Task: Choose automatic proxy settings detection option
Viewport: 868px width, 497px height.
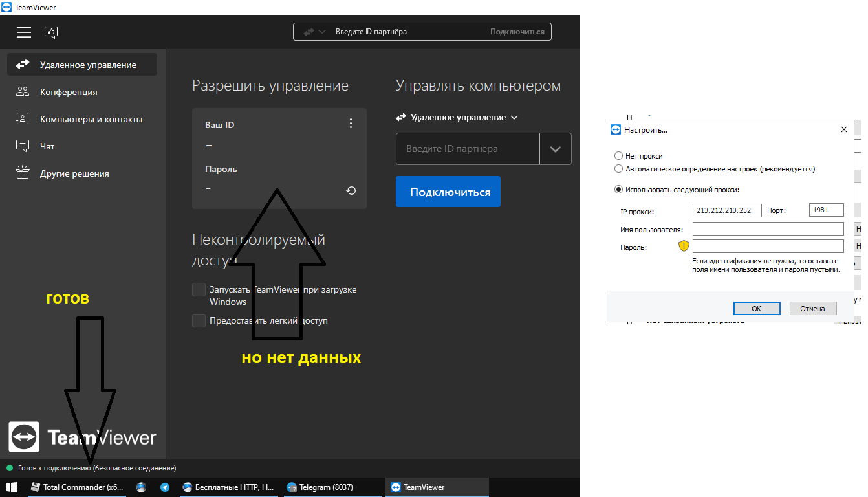Action: (x=619, y=169)
